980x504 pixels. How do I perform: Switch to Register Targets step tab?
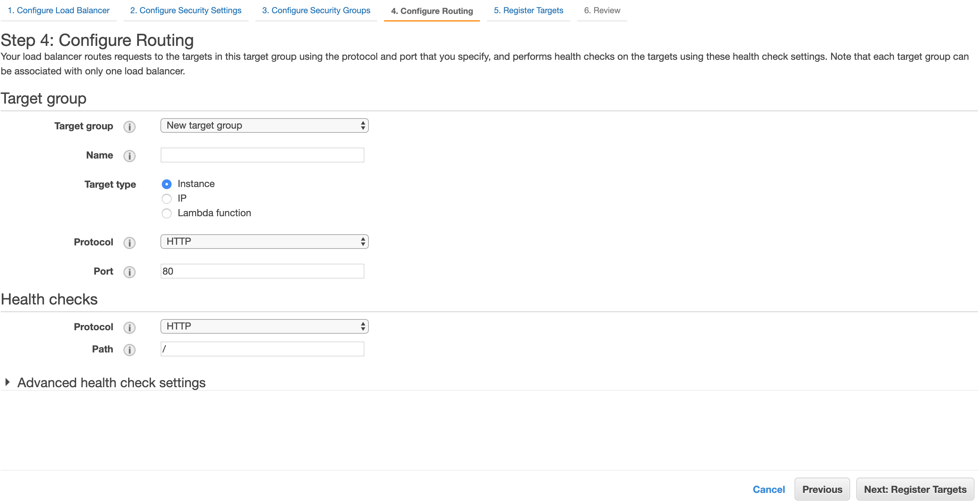click(x=529, y=10)
